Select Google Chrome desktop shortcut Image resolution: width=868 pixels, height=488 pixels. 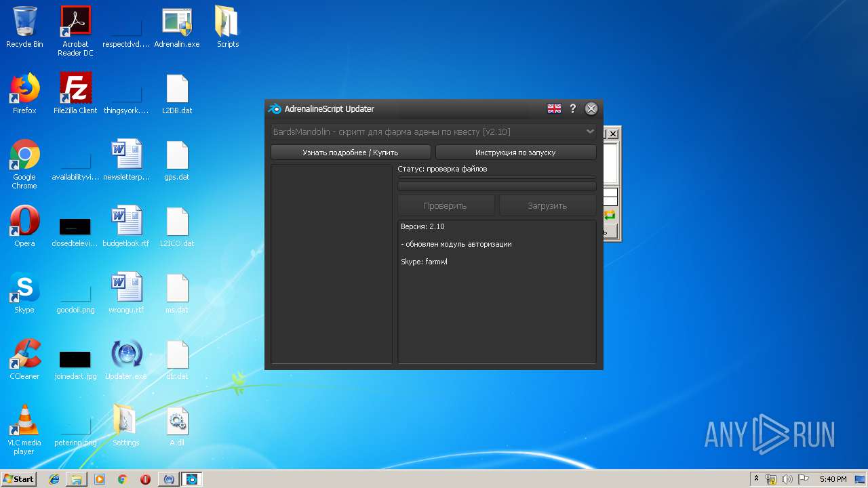pos(24,165)
